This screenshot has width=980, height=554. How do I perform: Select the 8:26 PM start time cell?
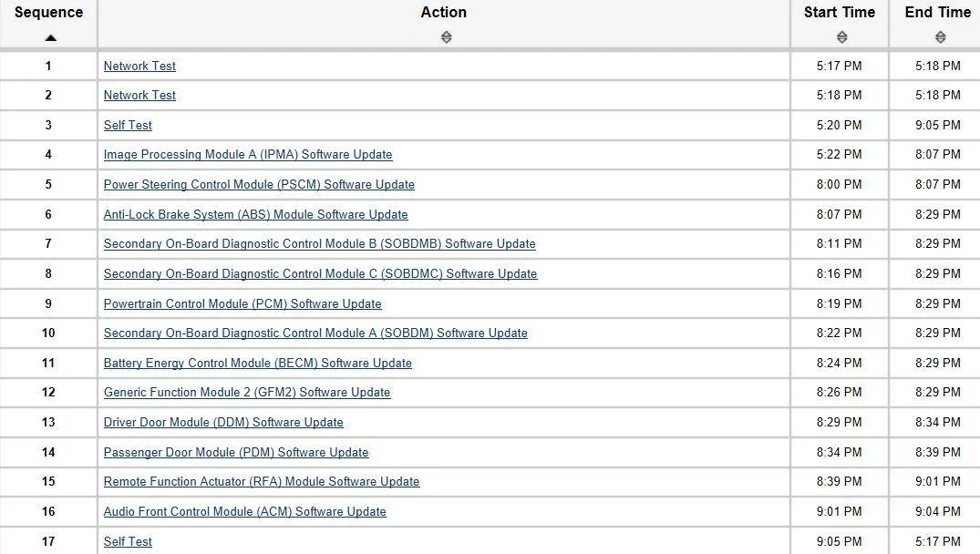pyautogui.click(x=840, y=393)
